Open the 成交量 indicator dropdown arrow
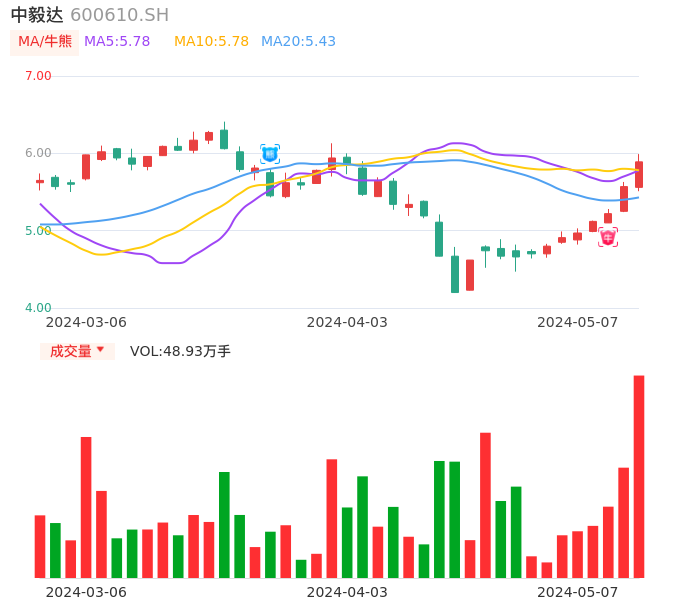This screenshot has width=686, height=606. click(100, 350)
